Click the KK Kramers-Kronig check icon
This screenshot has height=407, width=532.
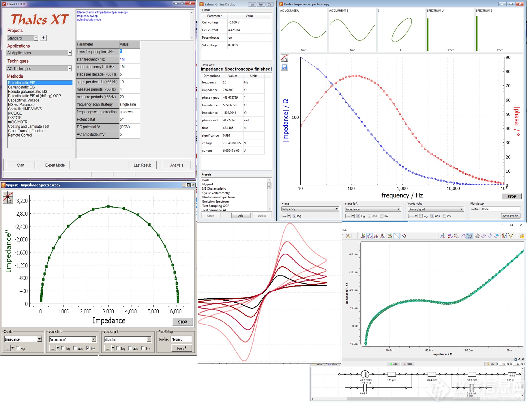(x=456, y=236)
